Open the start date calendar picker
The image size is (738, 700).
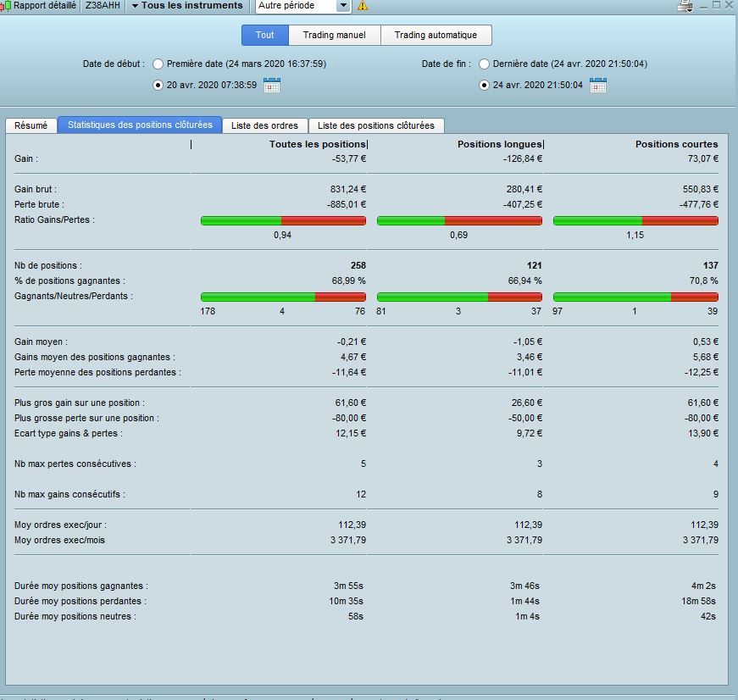click(272, 86)
